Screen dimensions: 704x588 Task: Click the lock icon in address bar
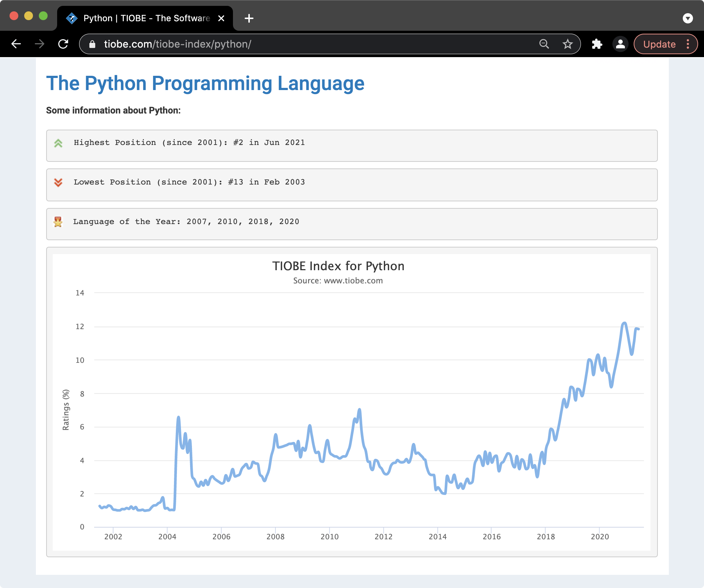coord(92,44)
